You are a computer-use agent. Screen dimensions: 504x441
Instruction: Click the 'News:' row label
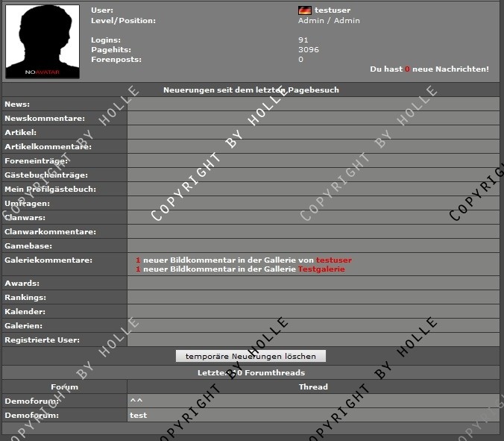pyautogui.click(x=17, y=104)
